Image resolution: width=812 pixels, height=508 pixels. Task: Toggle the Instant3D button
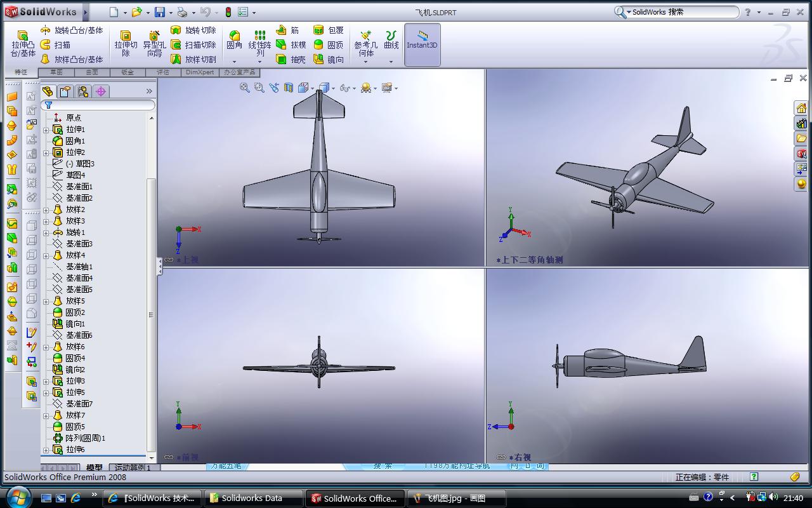click(x=422, y=44)
